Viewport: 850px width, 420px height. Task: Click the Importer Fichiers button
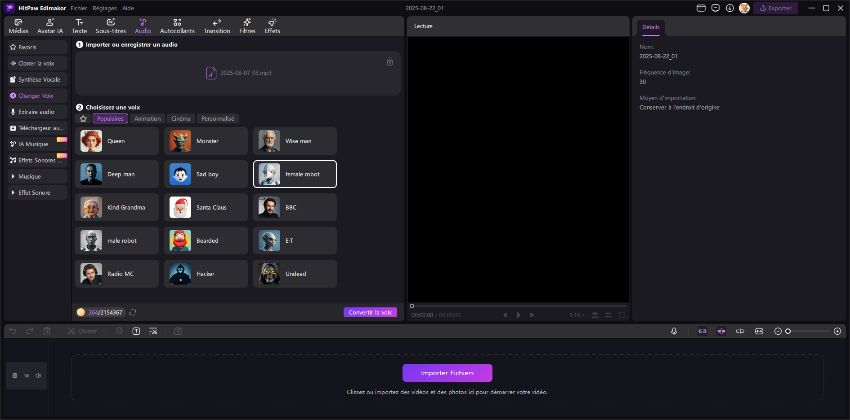coord(447,373)
